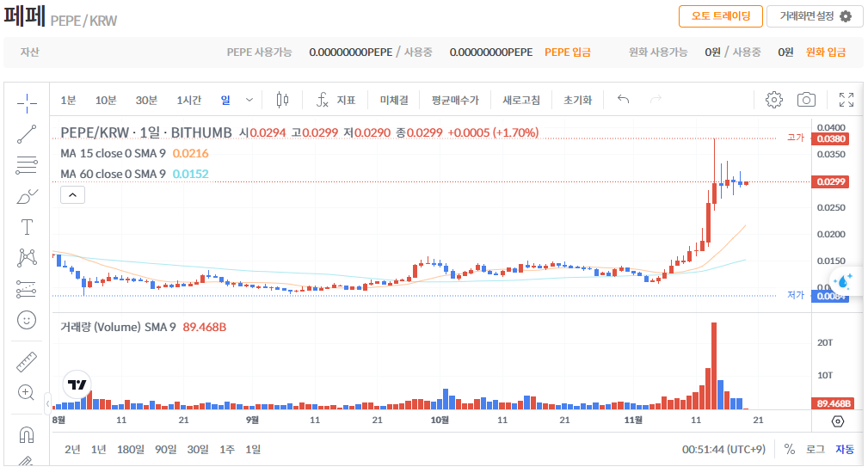Set the range to 2년
868x473 pixels.
point(72,449)
